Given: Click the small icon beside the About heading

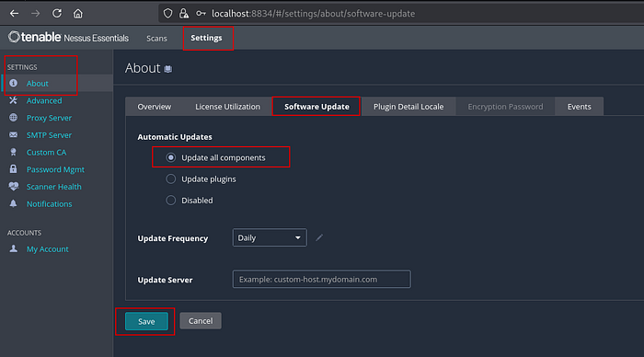Looking at the screenshot, I should [168, 69].
